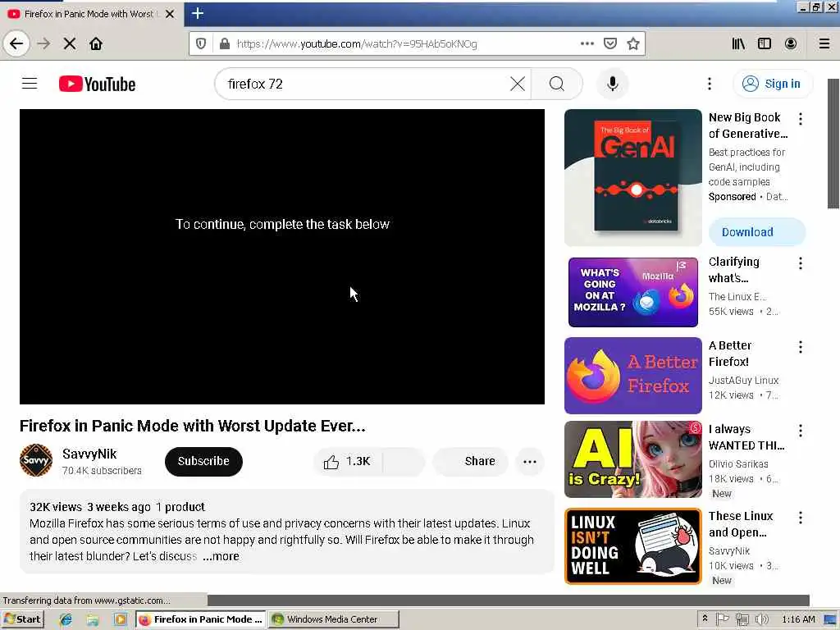
Task: Open page actions three-dot menu in address bar
Action: pos(587,43)
